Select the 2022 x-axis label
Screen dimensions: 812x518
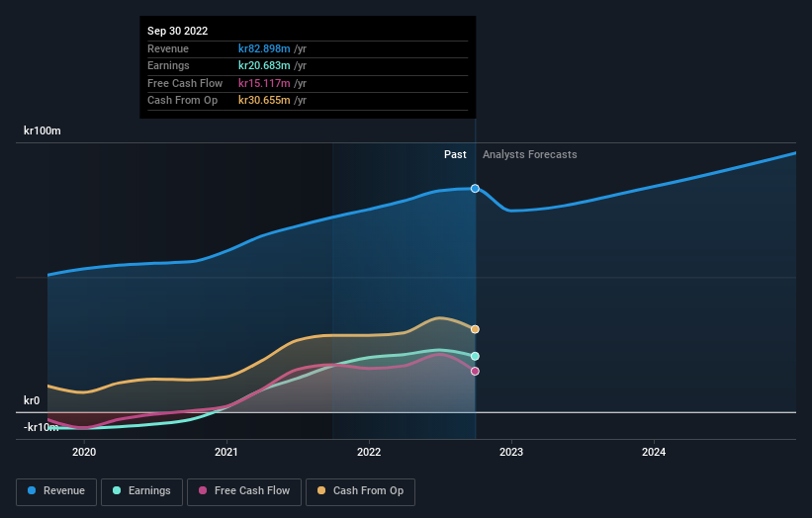point(369,452)
